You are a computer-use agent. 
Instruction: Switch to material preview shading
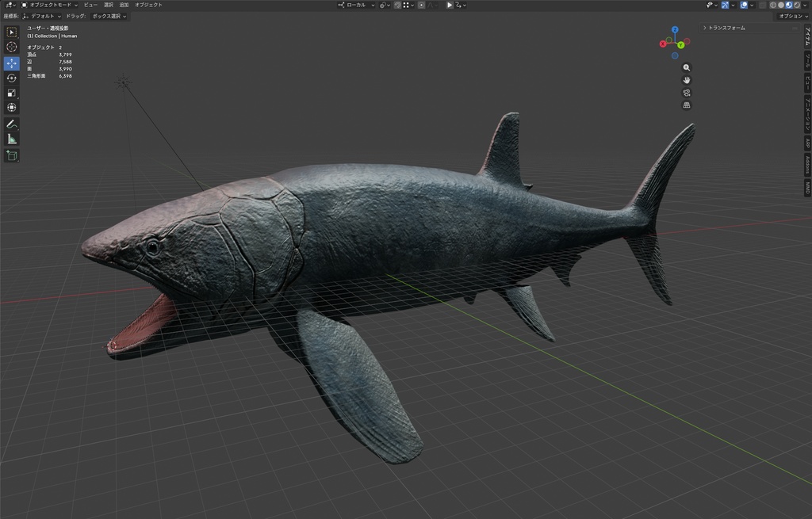tap(789, 6)
